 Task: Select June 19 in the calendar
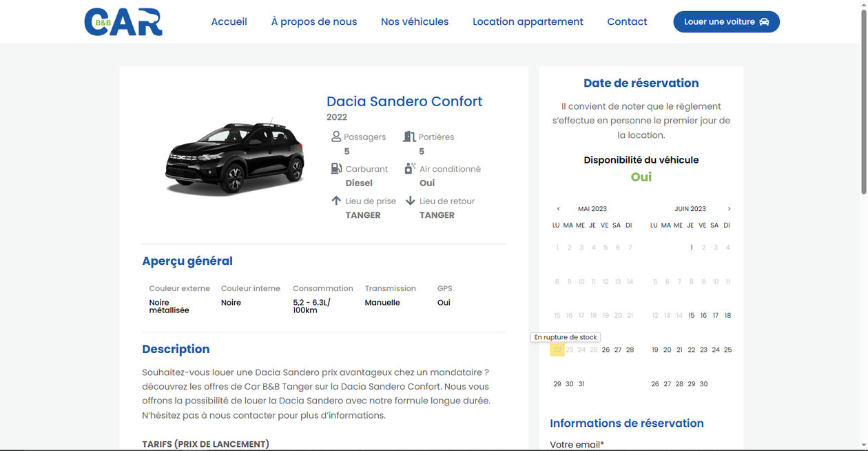coord(655,350)
